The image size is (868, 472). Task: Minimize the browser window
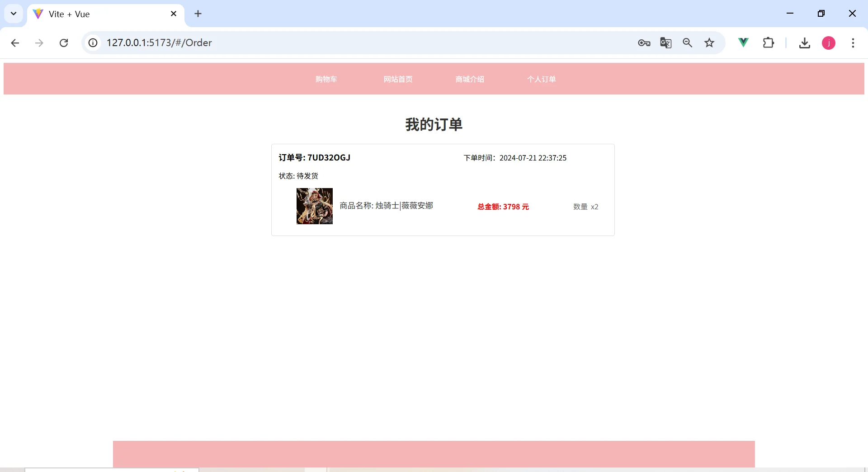(790, 14)
